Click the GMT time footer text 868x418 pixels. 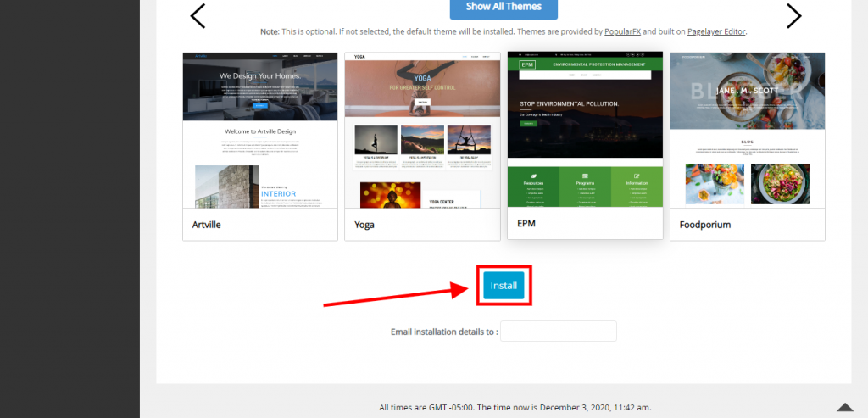tap(515, 408)
